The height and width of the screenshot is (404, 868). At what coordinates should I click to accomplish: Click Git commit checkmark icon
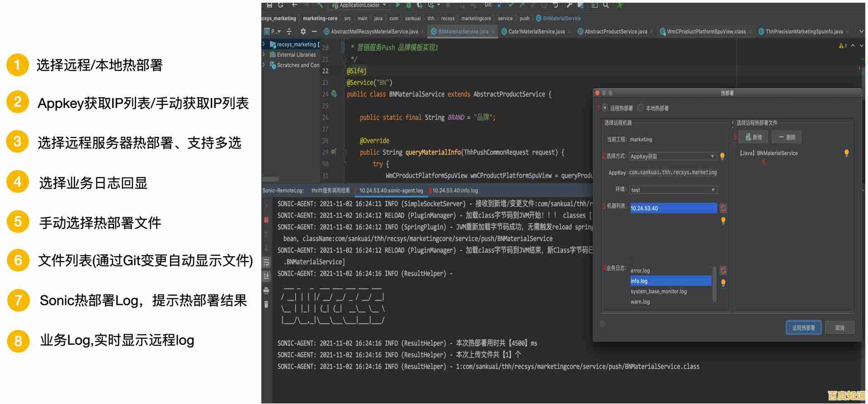[x=510, y=5]
